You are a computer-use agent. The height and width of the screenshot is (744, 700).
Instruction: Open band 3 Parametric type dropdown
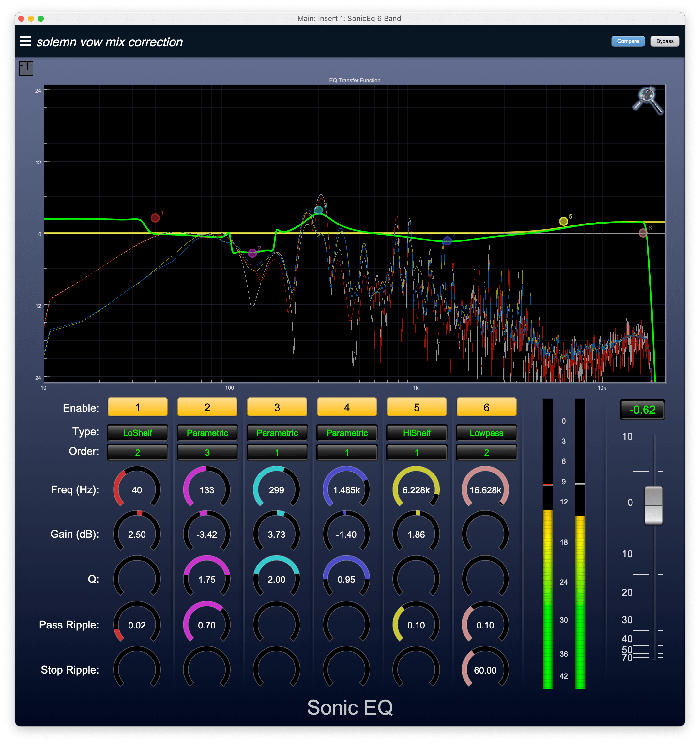coord(277,433)
